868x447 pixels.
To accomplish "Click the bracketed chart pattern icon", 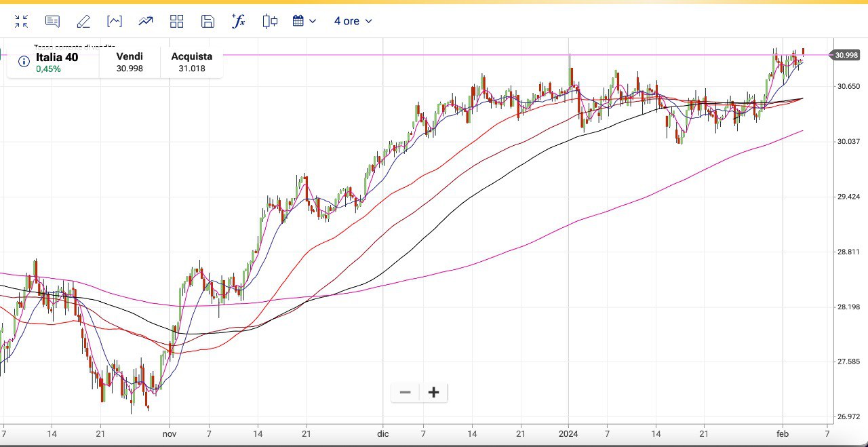I will (x=115, y=21).
